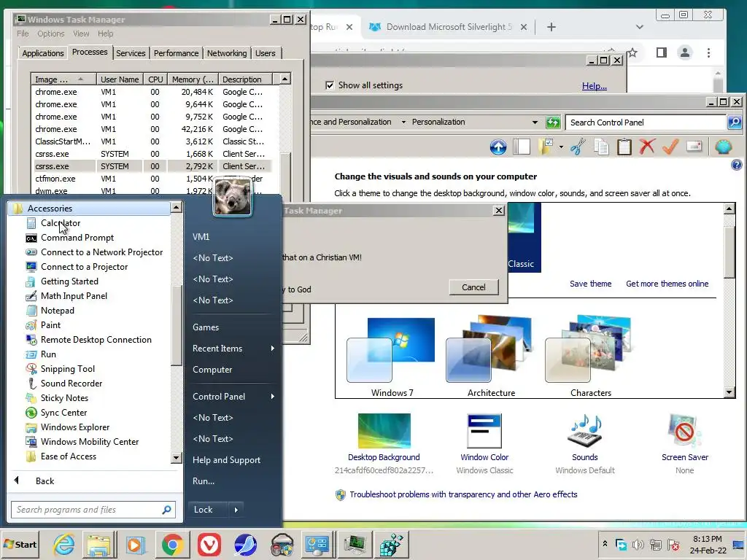747x560 pixels.
Task: Uncheck the Show all settings checkbox
Action: pos(330,85)
